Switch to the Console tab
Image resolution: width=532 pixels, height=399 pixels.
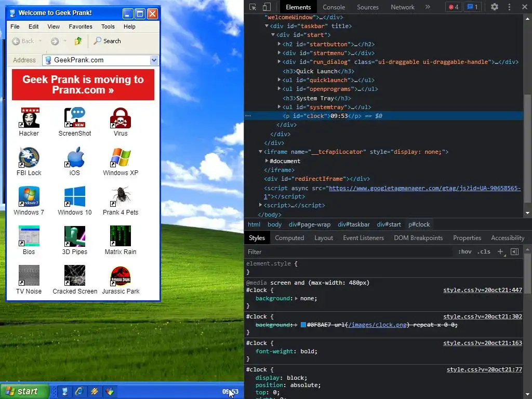[334, 7]
